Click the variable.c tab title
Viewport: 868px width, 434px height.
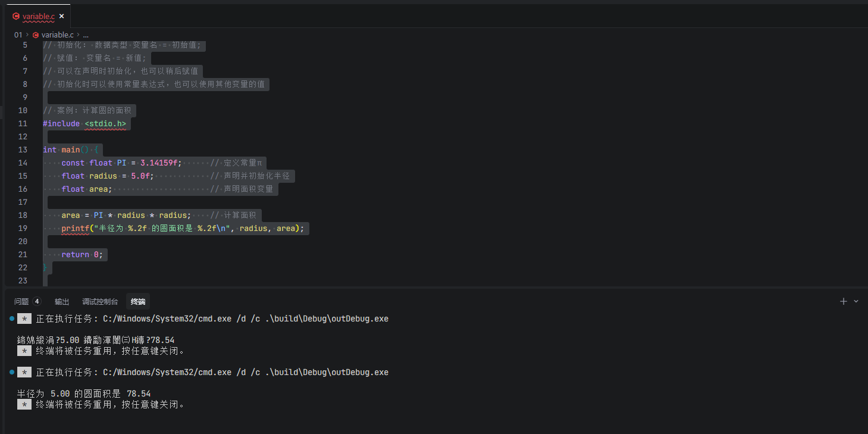[x=39, y=17]
